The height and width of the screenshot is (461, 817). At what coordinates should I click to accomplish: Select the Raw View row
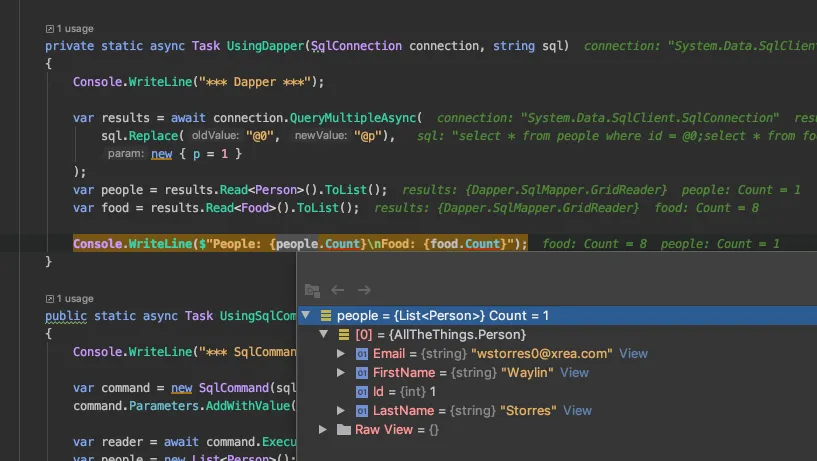click(557, 429)
